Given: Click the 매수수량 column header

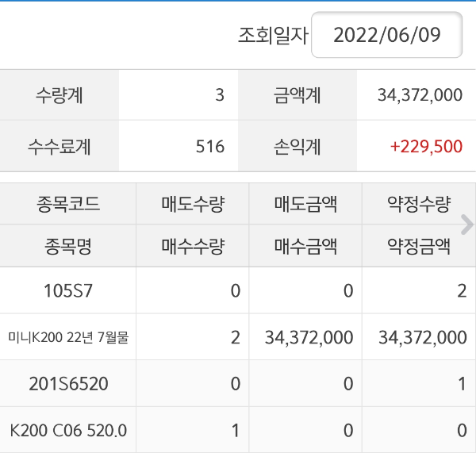Looking at the screenshot, I should tap(192, 247).
